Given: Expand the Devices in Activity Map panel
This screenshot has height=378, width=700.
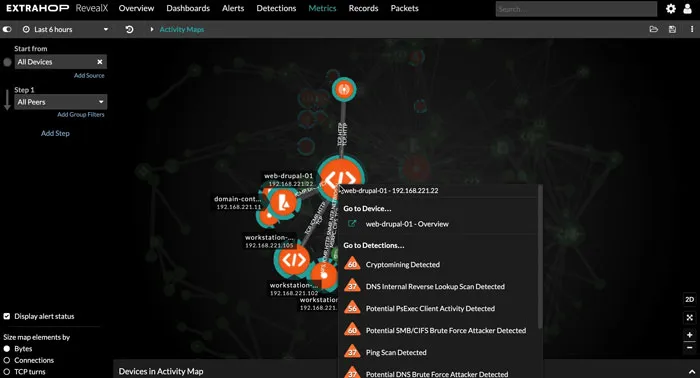Looking at the screenshot, I should click(692, 371).
